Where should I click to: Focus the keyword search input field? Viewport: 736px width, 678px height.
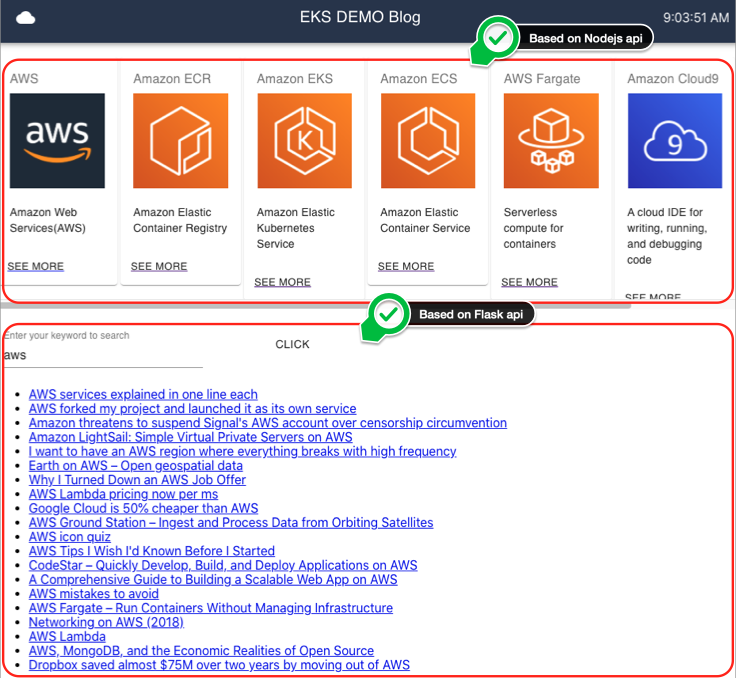point(103,355)
